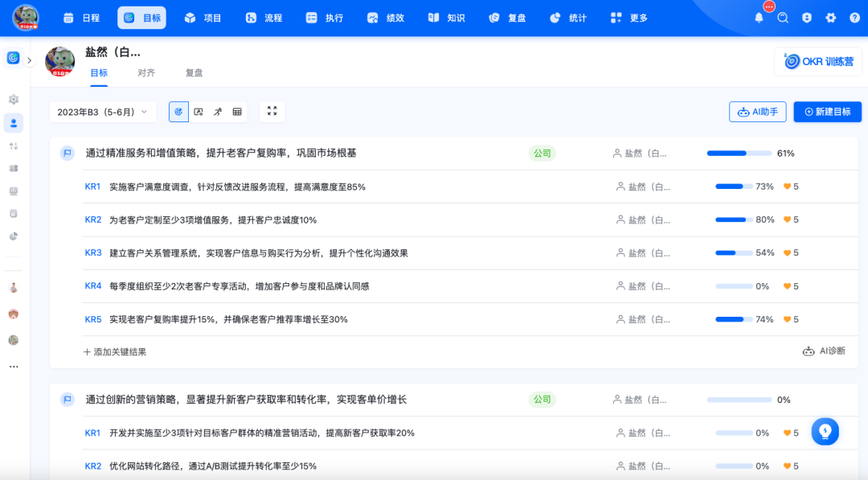Toggle fullscreen expand icon
Viewport: 868px width, 480px height.
[x=272, y=111]
